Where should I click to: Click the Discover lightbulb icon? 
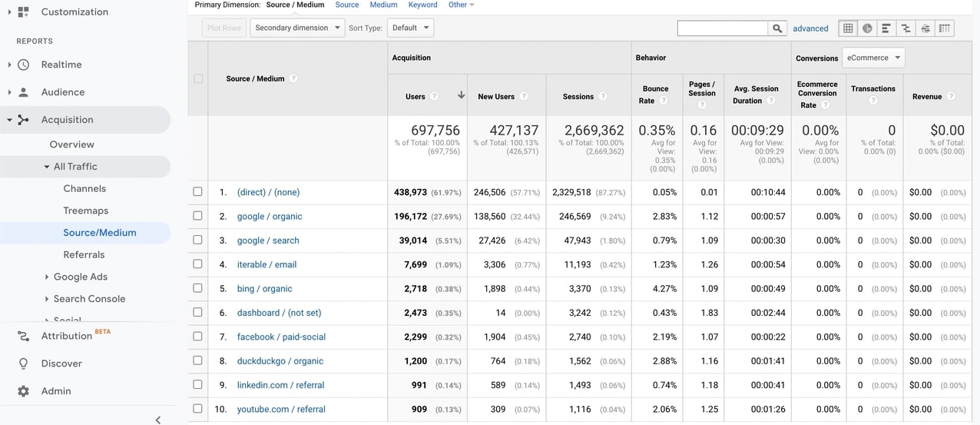pyautogui.click(x=23, y=364)
